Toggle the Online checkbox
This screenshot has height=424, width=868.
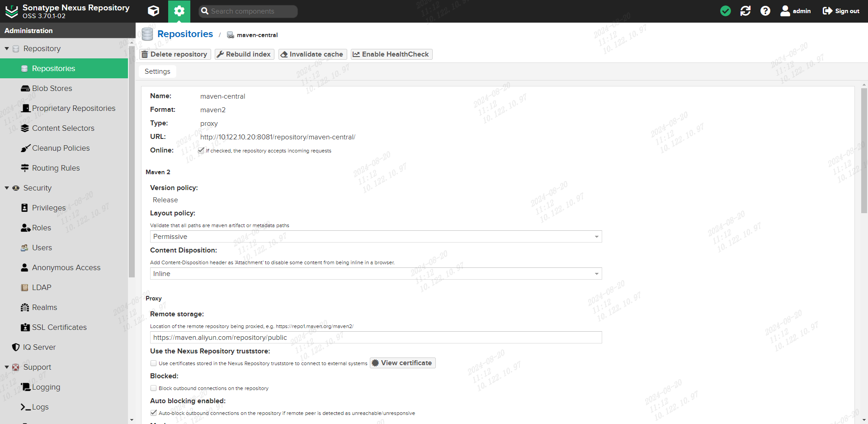pyautogui.click(x=201, y=150)
